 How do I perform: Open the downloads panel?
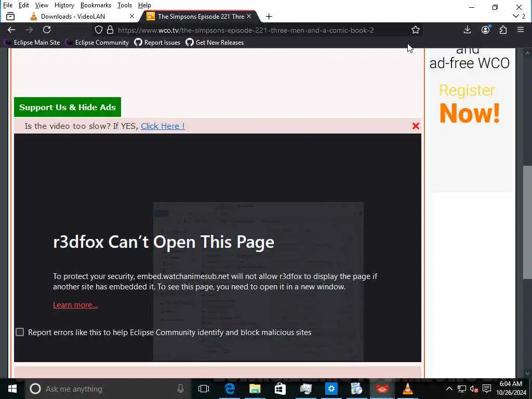467,30
